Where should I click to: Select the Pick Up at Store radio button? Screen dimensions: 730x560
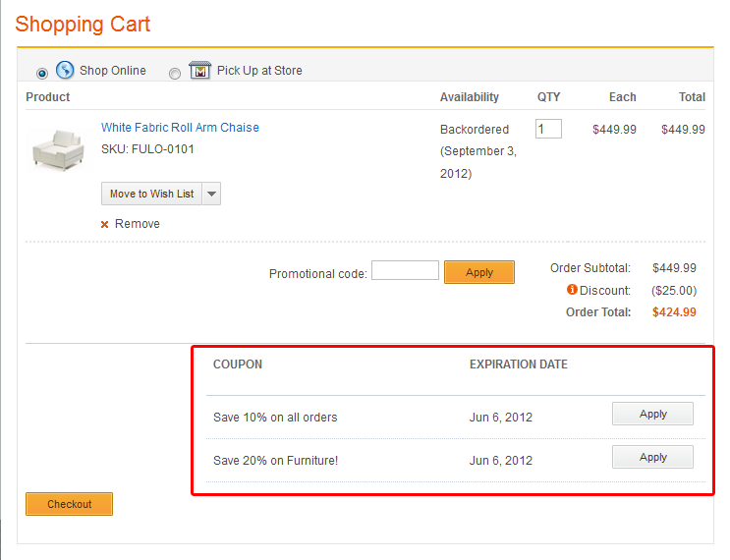(175, 73)
